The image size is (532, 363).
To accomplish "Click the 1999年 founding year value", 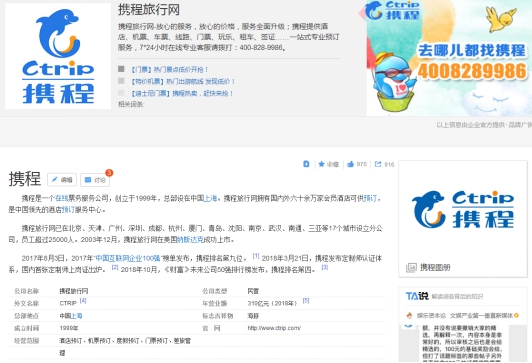I will tap(69, 328).
